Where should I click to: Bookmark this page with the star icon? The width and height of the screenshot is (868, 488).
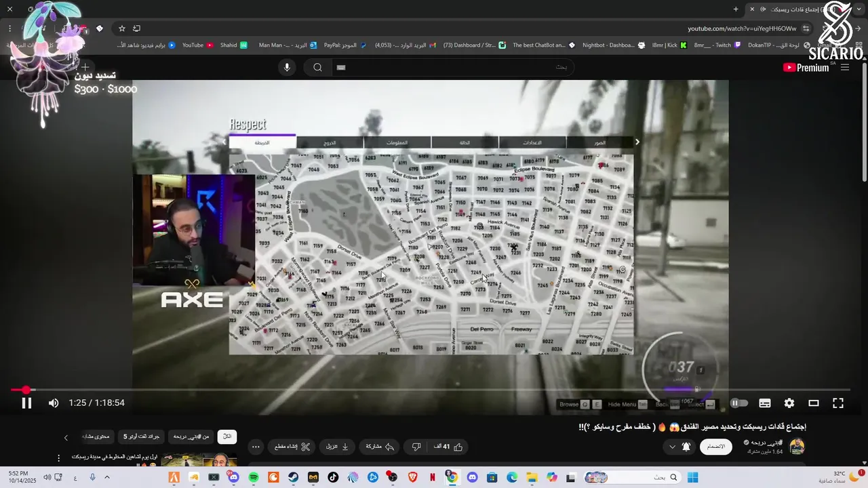pyautogui.click(x=122, y=28)
